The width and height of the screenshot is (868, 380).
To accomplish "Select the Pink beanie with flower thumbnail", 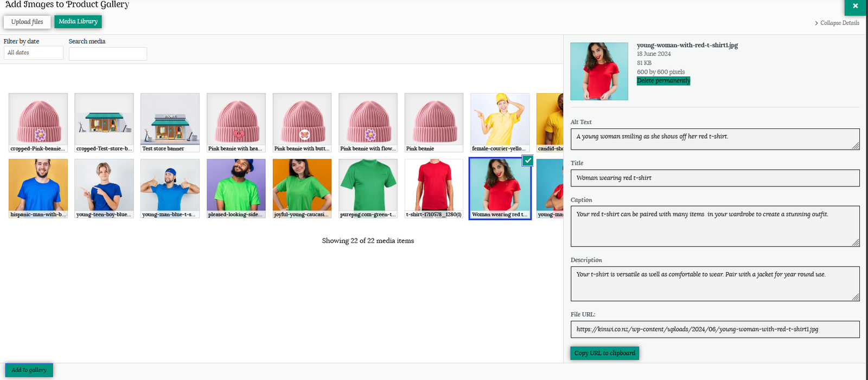I will [x=368, y=123].
